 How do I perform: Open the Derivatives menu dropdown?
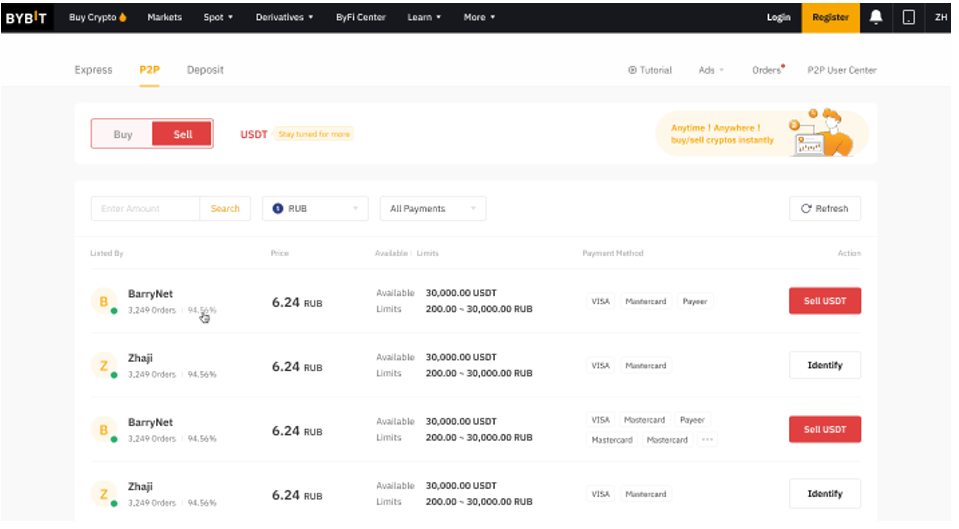point(284,17)
